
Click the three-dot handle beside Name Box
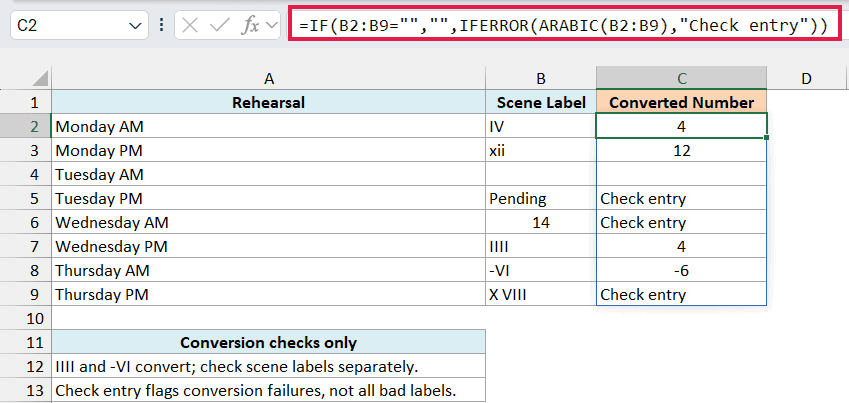(x=161, y=25)
